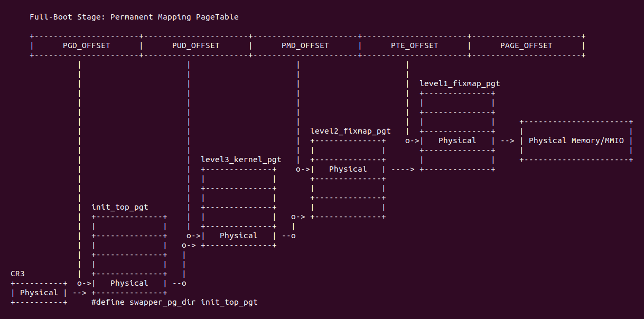This screenshot has width=644, height=319.
Task: Click the level2_fixmap_pgt label
Action: (350, 131)
